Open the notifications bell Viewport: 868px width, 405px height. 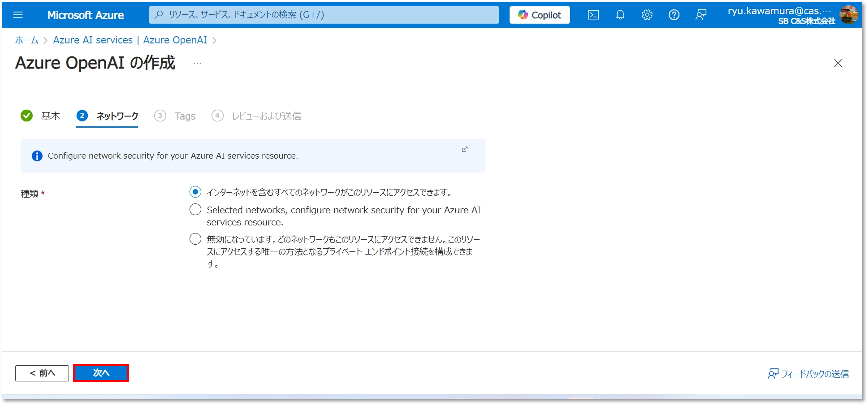(x=620, y=15)
